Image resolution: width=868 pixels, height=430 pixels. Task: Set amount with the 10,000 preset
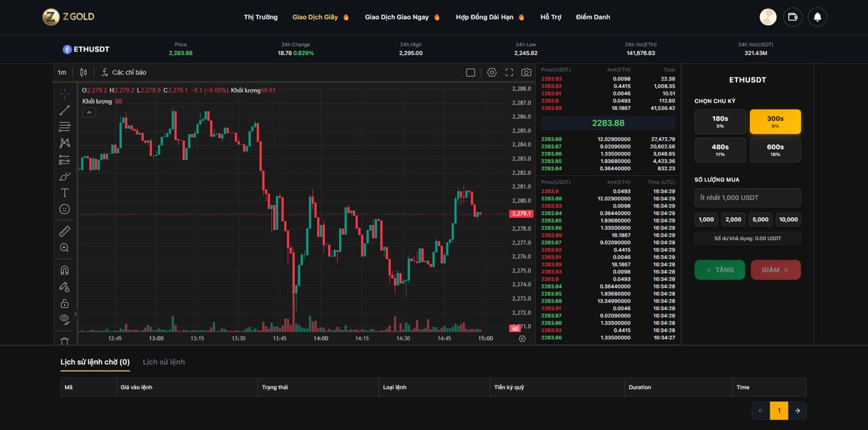(789, 219)
